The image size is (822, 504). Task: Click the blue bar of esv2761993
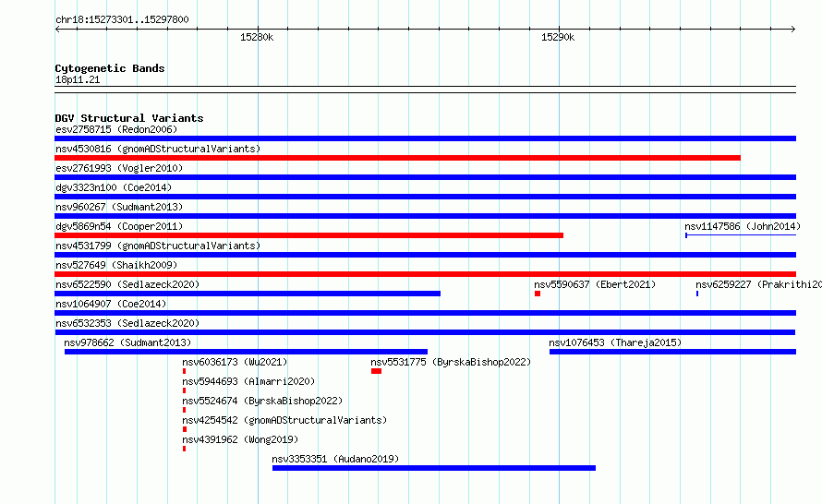(425, 177)
